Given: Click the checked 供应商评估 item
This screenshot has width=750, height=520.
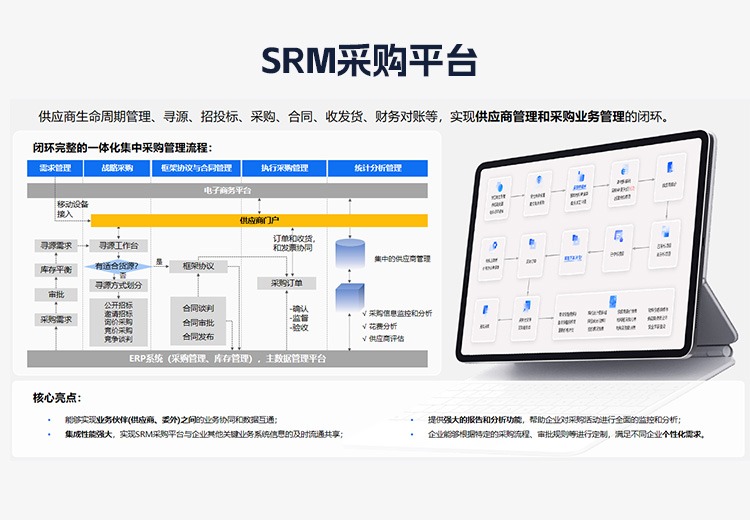Looking at the screenshot, I should pyautogui.click(x=383, y=339).
